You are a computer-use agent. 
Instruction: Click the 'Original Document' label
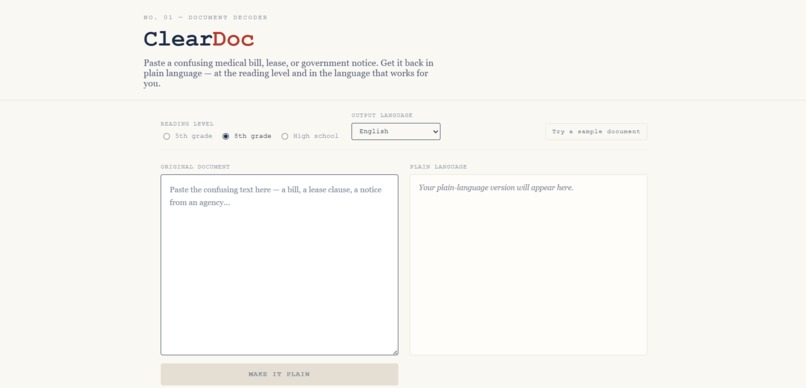click(x=195, y=167)
